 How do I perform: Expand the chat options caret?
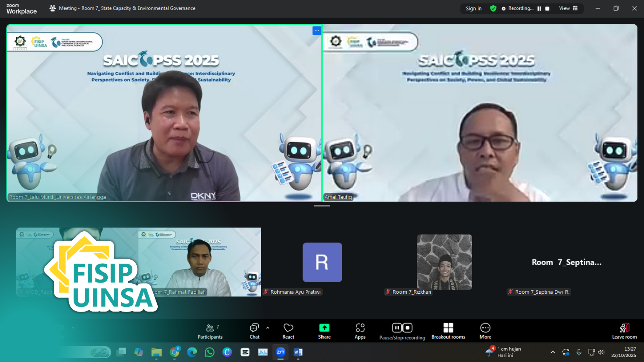click(268, 328)
